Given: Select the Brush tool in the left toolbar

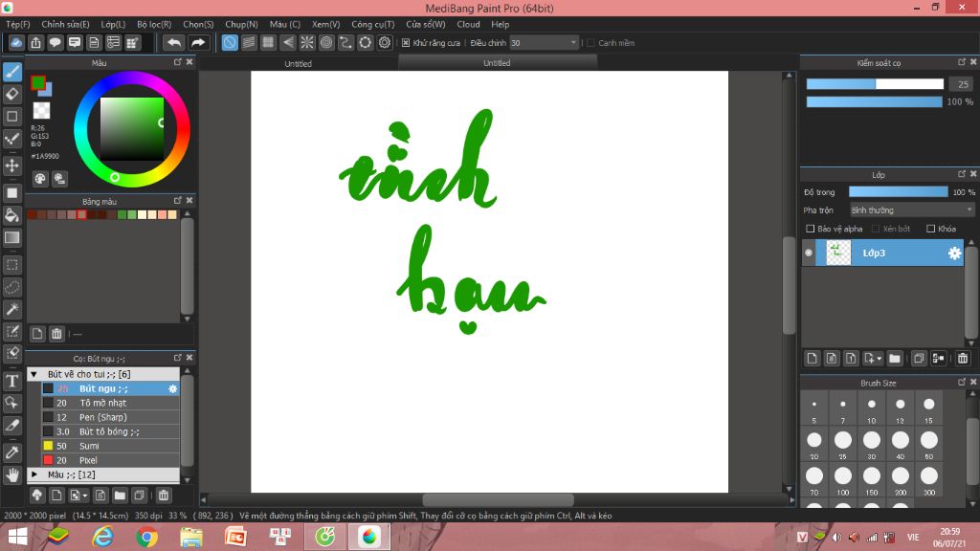Looking at the screenshot, I should pos(11,72).
